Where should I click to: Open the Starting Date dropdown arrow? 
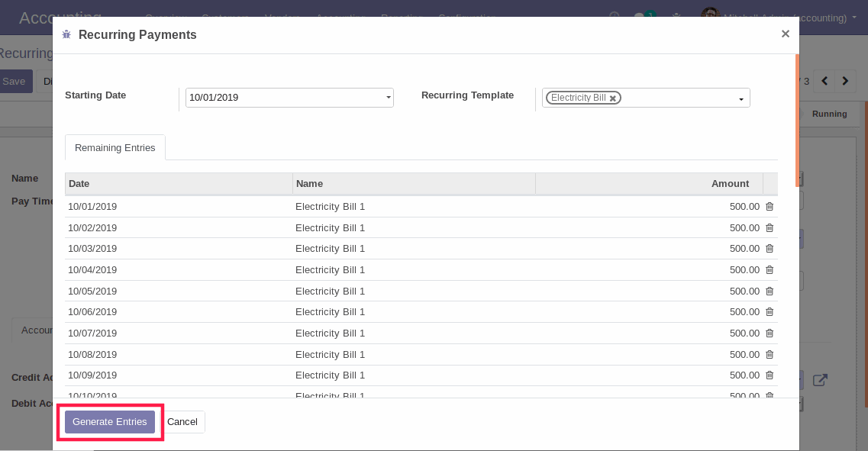point(388,98)
